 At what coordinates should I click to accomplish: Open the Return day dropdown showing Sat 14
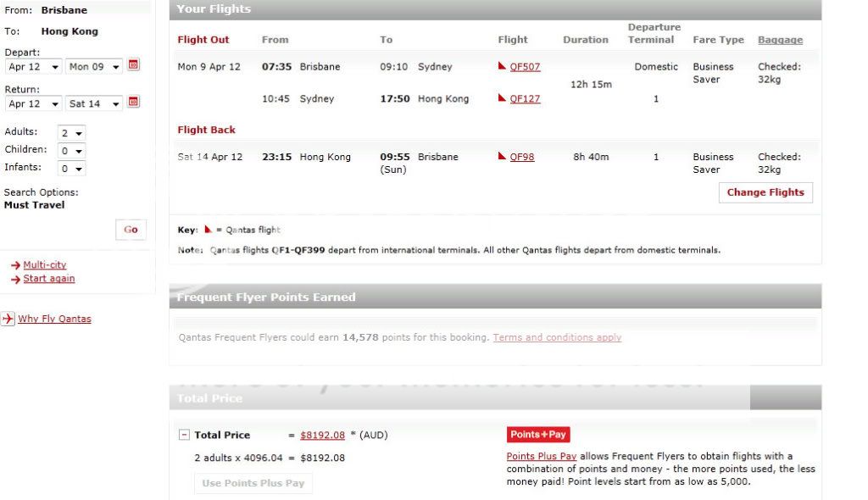click(x=94, y=104)
